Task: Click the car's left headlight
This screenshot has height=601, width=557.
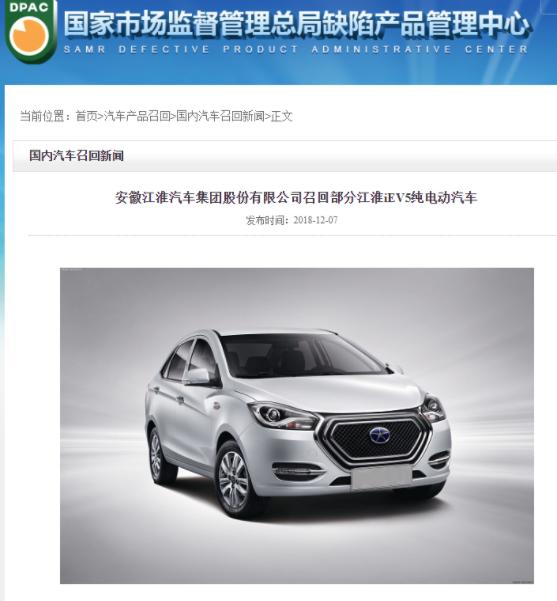Action: point(283,416)
